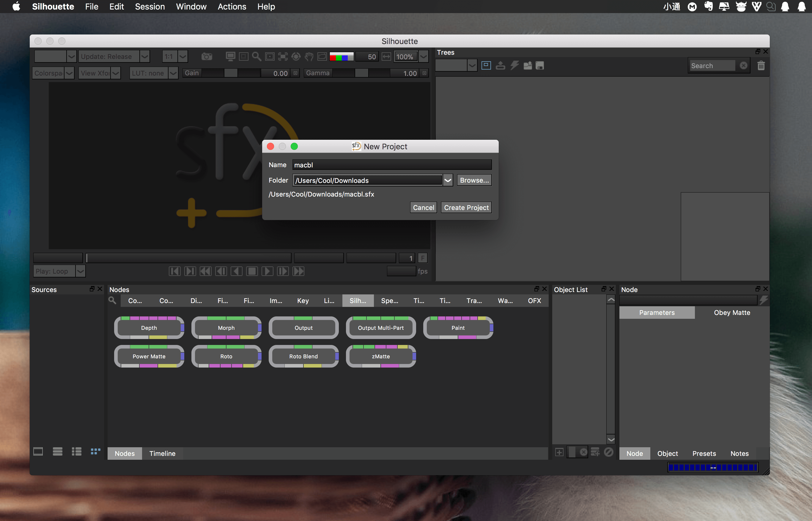Click the Roto Blend node

click(x=303, y=356)
